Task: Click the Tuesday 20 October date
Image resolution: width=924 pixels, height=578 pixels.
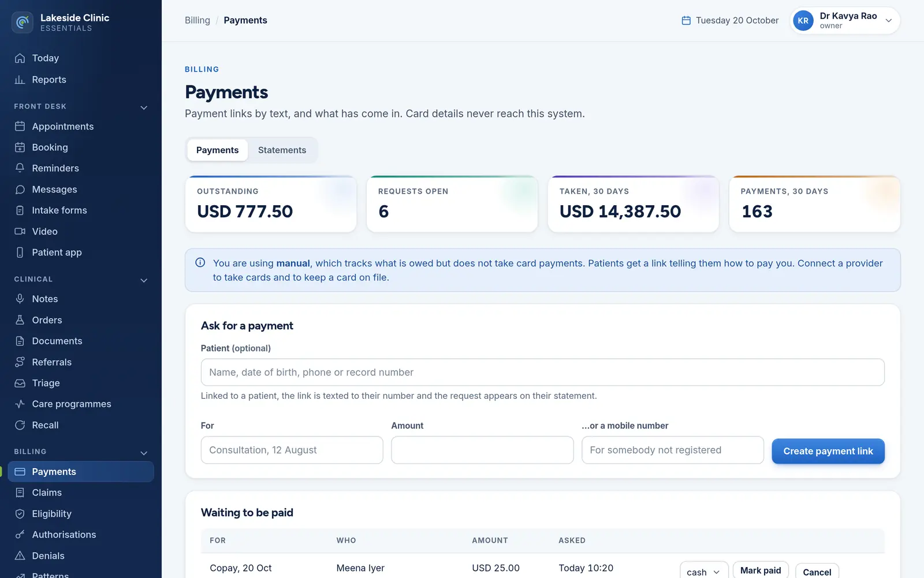Action: (x=730, y=20)
